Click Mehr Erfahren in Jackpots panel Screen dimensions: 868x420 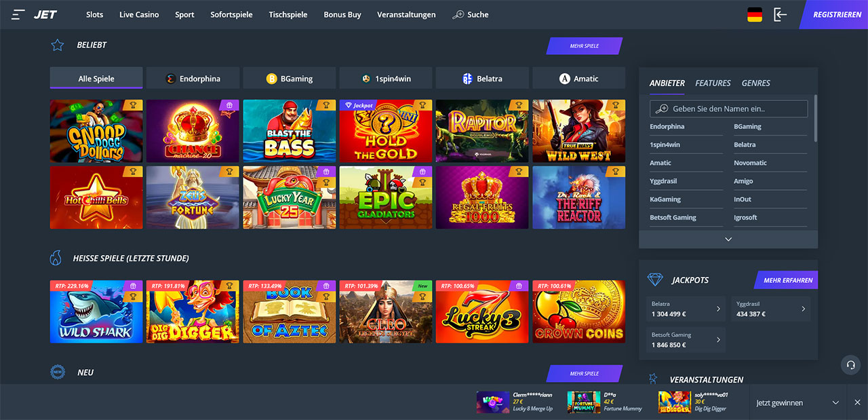[x=787, y=280]
